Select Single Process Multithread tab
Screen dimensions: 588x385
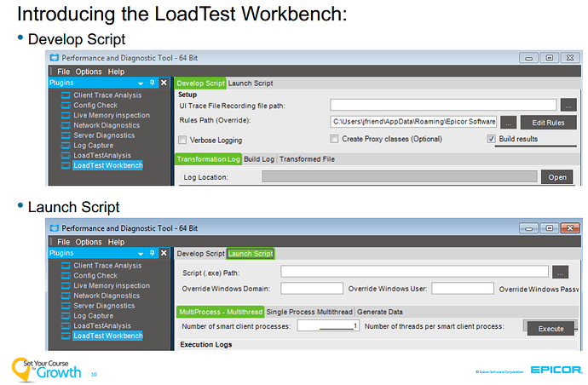point(309,312)
